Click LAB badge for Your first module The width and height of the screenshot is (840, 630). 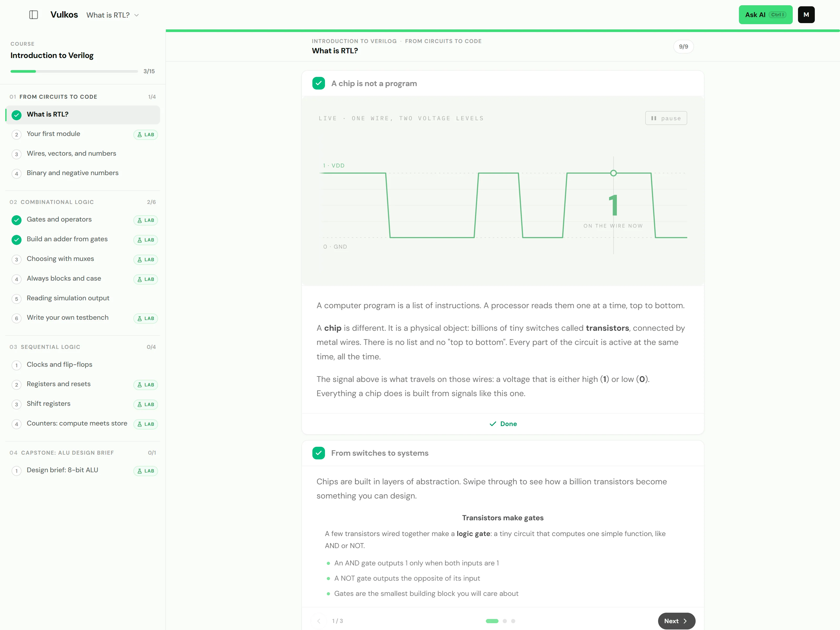tap(145, 135)
